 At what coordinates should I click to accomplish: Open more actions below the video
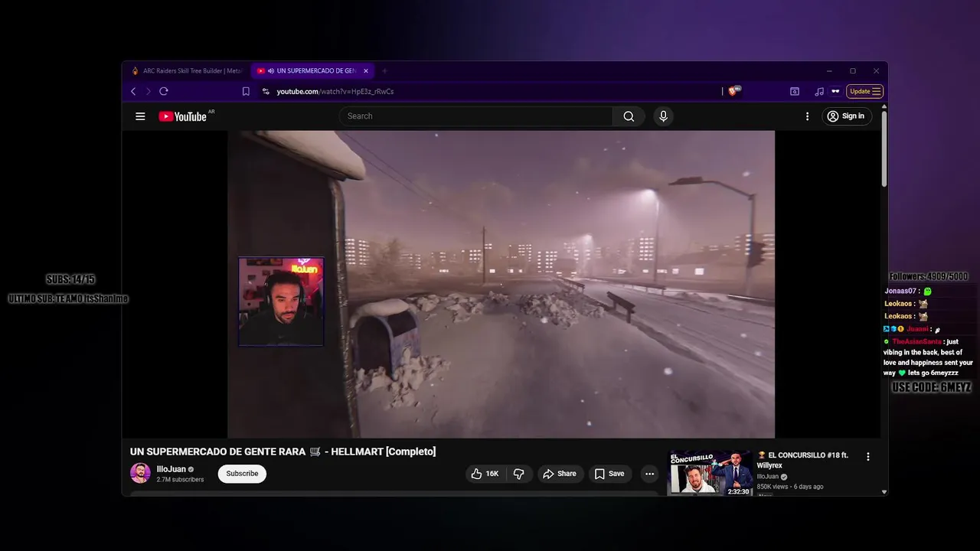pyautogui.click(x=649, y=474)
